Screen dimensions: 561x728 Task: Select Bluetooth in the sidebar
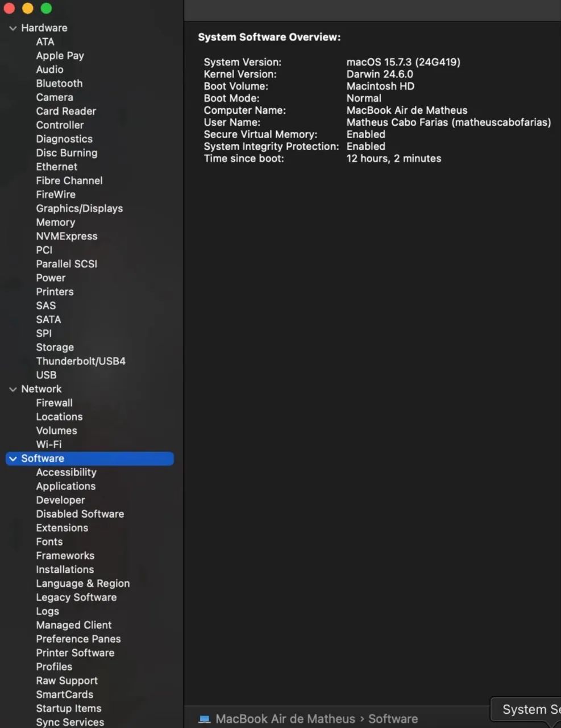[59, 84]
